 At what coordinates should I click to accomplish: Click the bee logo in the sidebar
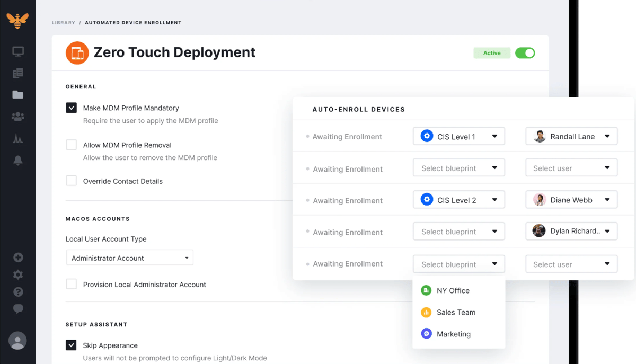click(17, 20)
